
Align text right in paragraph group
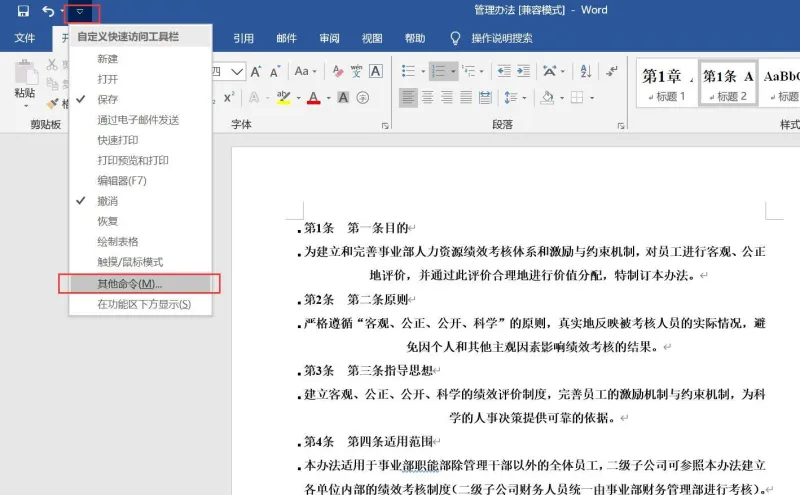click(447, 97)
